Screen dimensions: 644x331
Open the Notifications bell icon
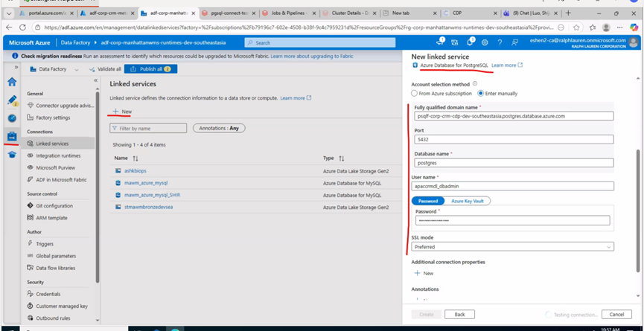coord(470,42)
